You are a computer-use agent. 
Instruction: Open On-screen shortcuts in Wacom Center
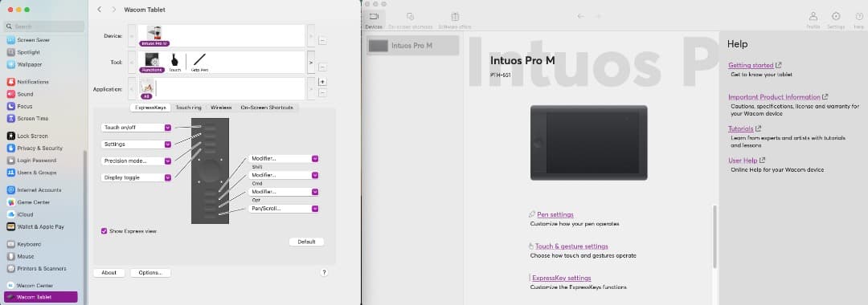click(x=410, y=20)
